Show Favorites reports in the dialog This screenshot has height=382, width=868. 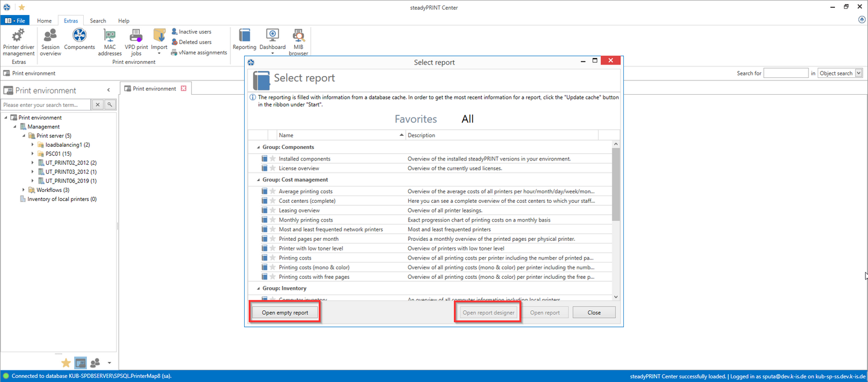416,119
